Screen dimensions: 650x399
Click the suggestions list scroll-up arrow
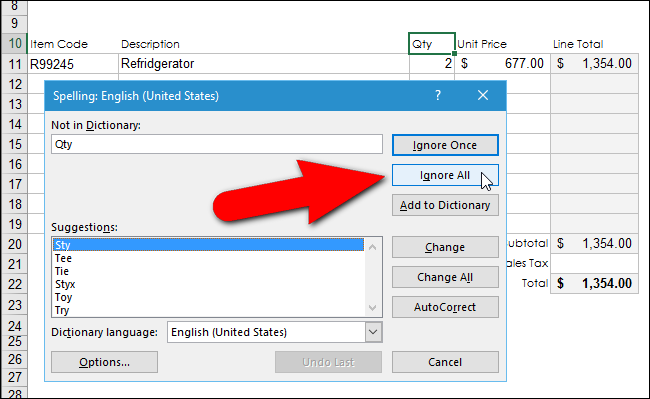(372, 247)
